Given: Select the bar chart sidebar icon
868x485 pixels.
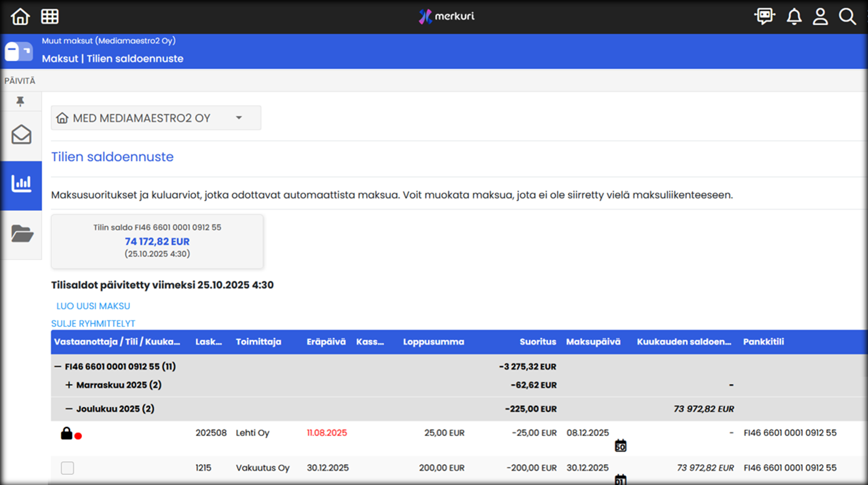Looking at the screenshot, I should 21,184.
